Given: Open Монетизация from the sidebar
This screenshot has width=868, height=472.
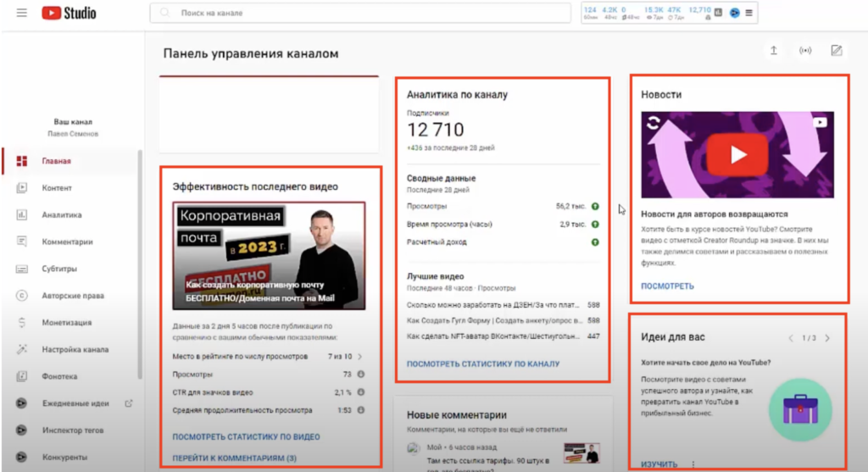Looking at the screenshot, I should tap(66, 323).
